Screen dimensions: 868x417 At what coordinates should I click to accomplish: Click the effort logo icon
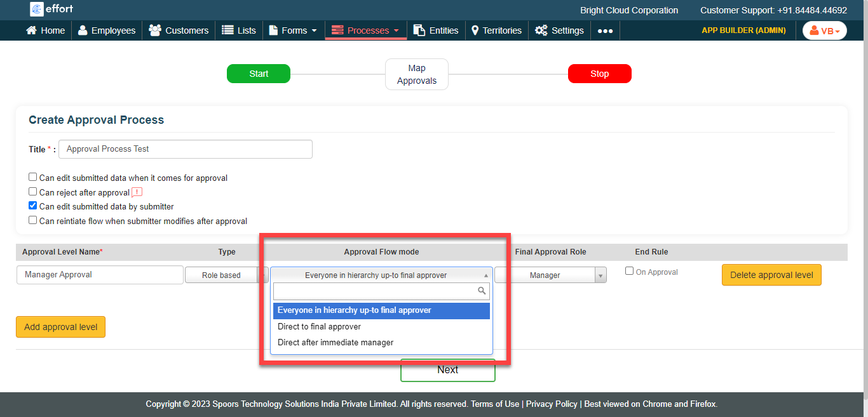click(37, 9)
